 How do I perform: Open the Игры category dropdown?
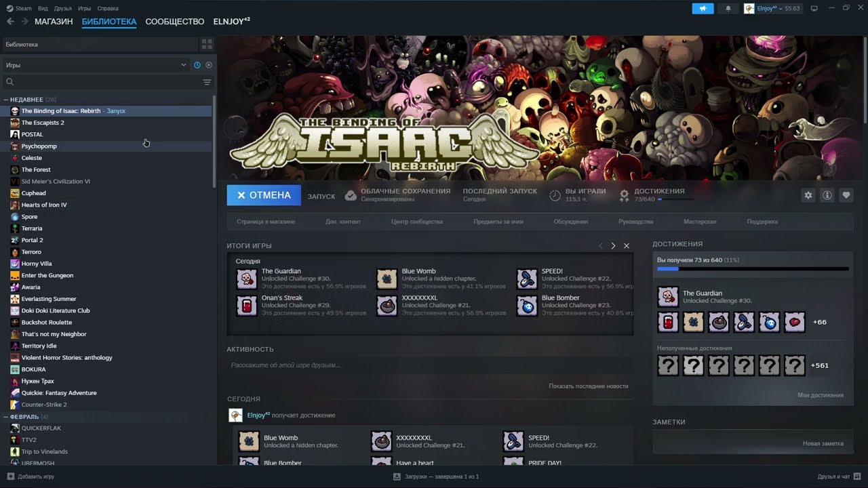[95, 65]
